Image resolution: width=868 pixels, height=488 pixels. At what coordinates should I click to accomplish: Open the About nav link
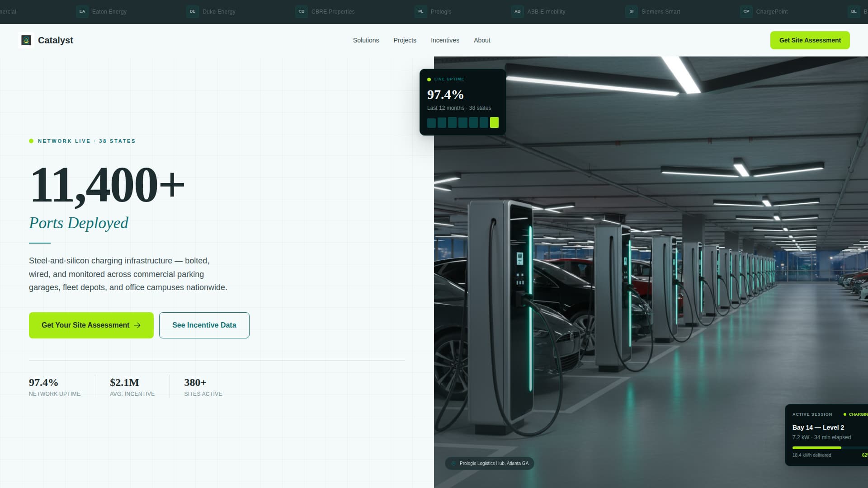482,40
